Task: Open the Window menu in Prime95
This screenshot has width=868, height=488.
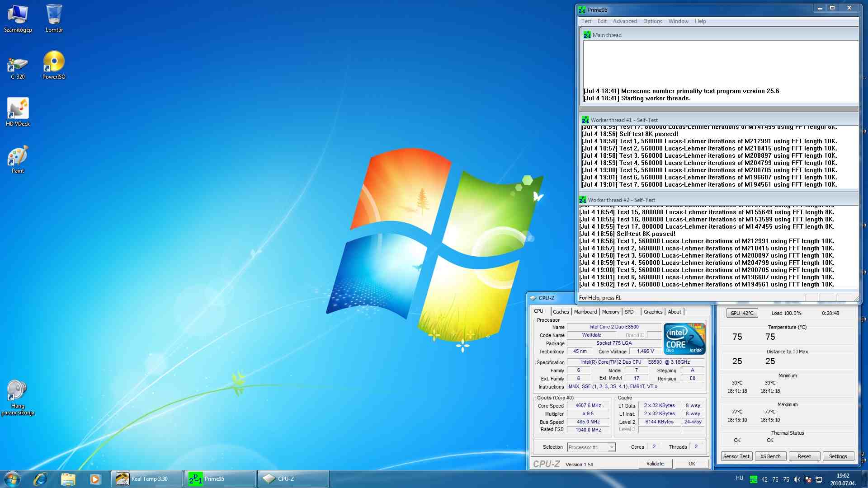Action: pyautogui.click(x=678, y=21)
